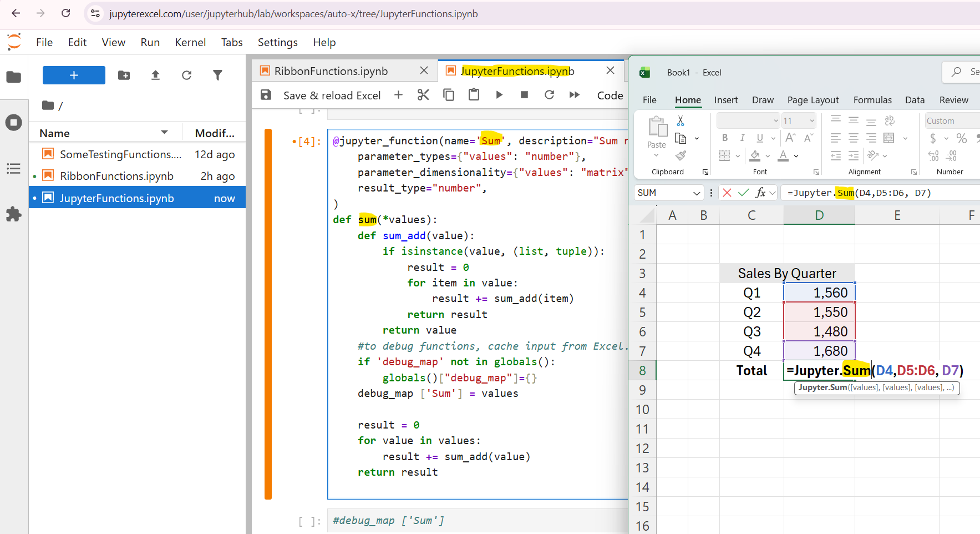980x534 pixels.
Task: Interrupt the kernel with stop button
Action: click(x=524, y=95)
